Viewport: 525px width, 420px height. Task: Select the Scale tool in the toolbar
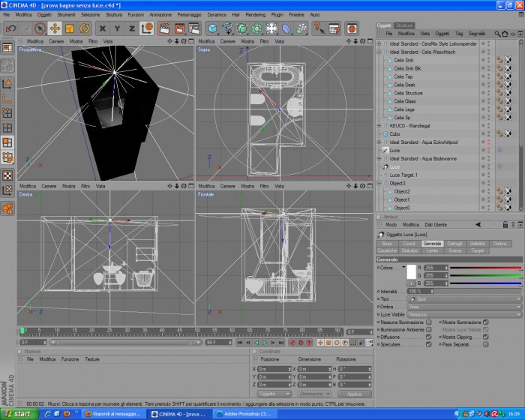click(70, 28)
